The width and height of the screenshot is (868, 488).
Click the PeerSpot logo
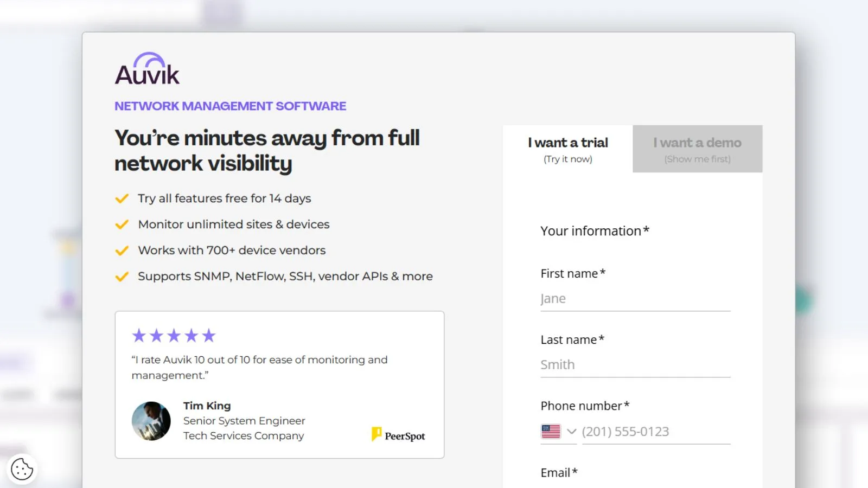[x=398, y=435]
